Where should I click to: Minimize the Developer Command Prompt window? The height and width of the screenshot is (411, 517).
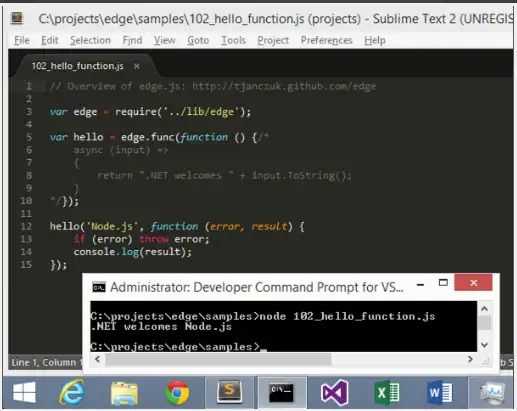pyautogui.click(x=420, y=285)
